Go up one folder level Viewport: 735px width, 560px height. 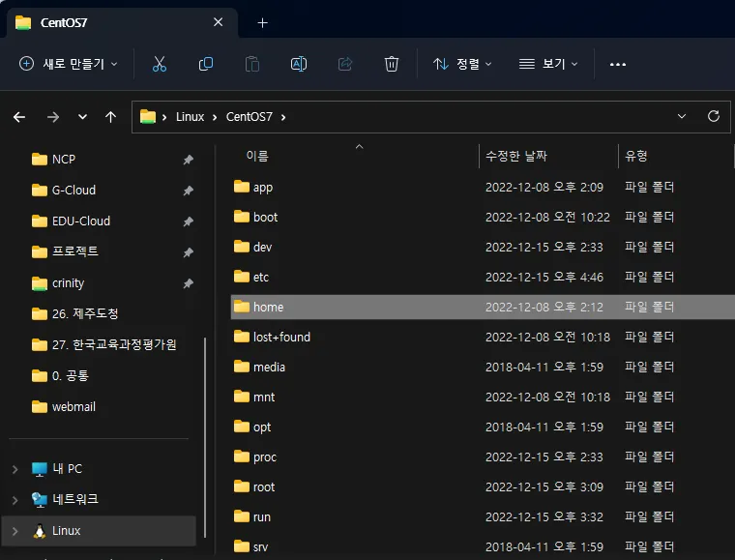(110, 117)
